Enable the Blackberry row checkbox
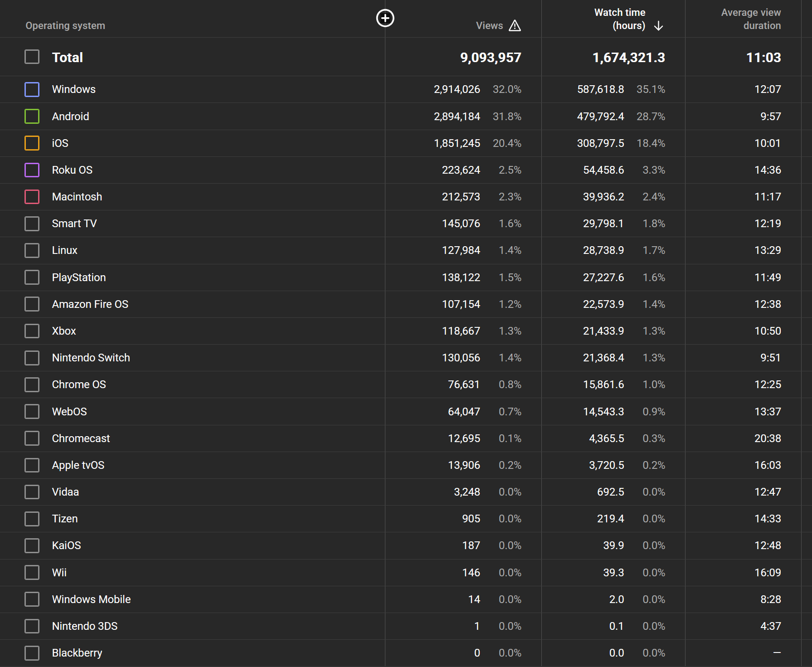Screen dimensions: 812x667 tap(32, 653)
